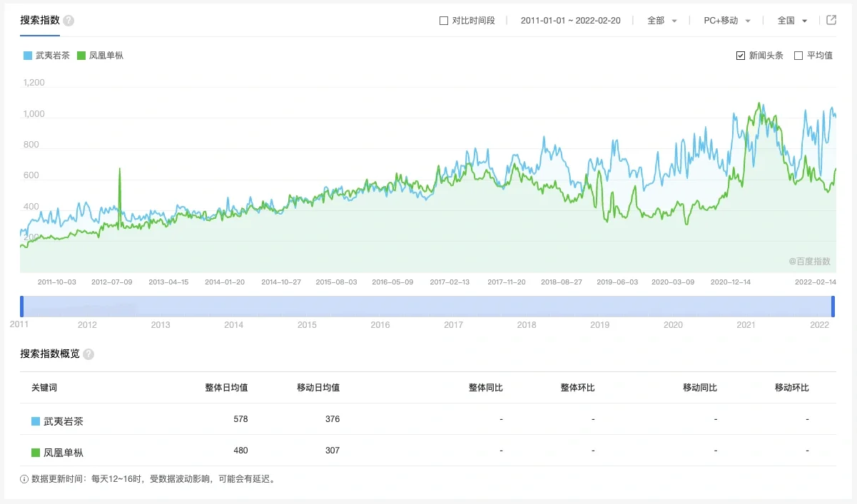This screenshot has width=857, height=504.
Task: Click 凤凰单枞 keyword in overview table
Action: tap(64, 453)
